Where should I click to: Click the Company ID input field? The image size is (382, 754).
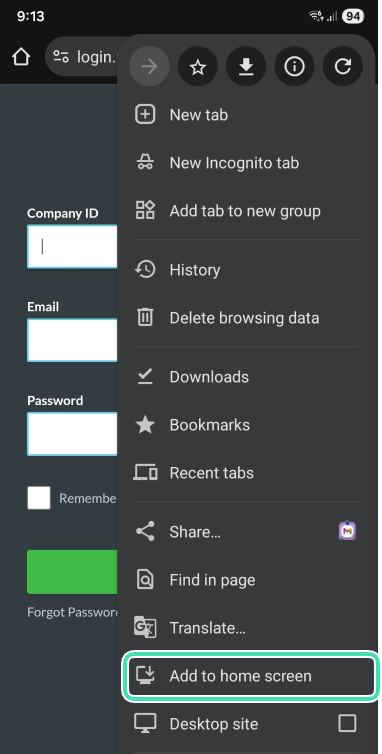coord(72,246)
